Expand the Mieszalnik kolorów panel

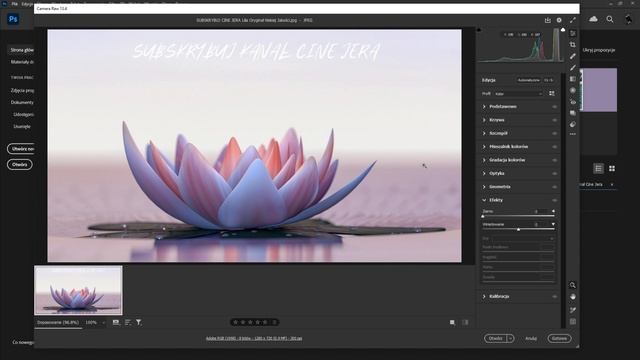[484, 147]
